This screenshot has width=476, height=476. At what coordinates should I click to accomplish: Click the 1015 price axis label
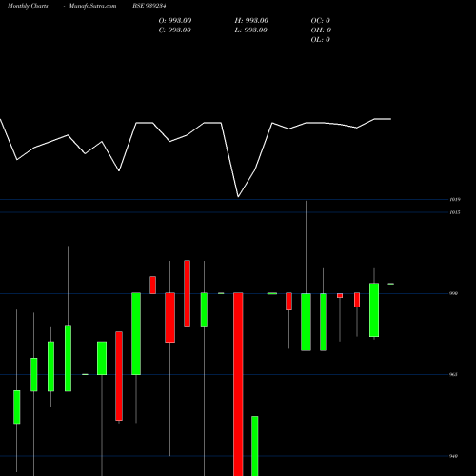coord(455,212)
